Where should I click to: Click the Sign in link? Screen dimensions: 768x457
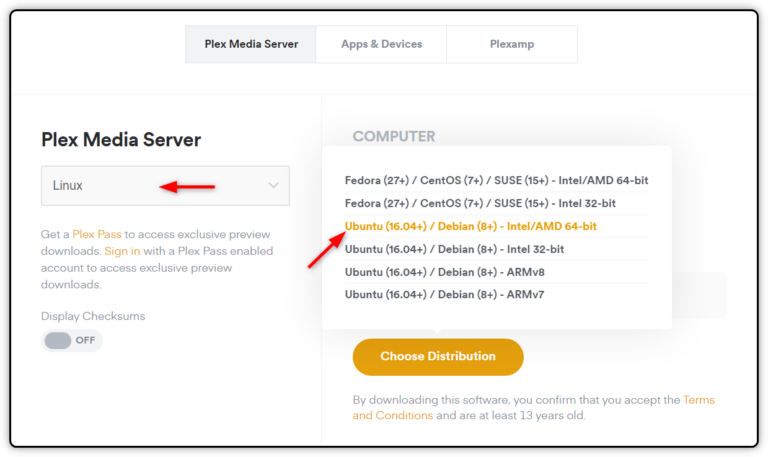pyautogui.click(x=122, y=251)
